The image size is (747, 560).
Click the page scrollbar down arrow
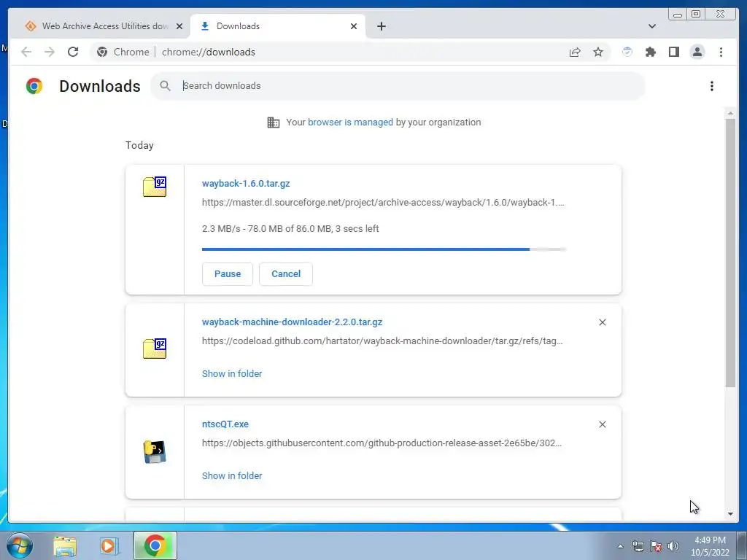pyautogui.click(x=730, y=514)
